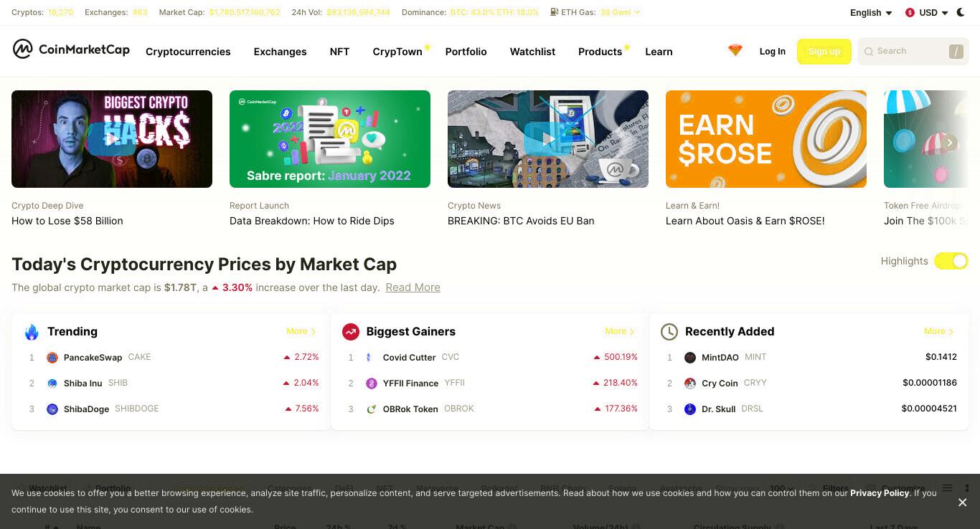Expand the USD currency selector
The width and height of the screenshot is (980, 529).
point(927,13)
